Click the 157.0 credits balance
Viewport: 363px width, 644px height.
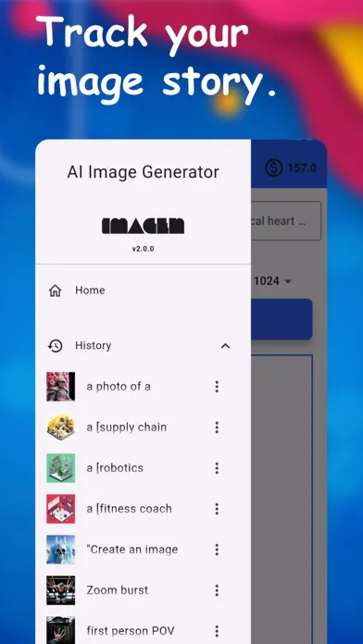(302, 168)
